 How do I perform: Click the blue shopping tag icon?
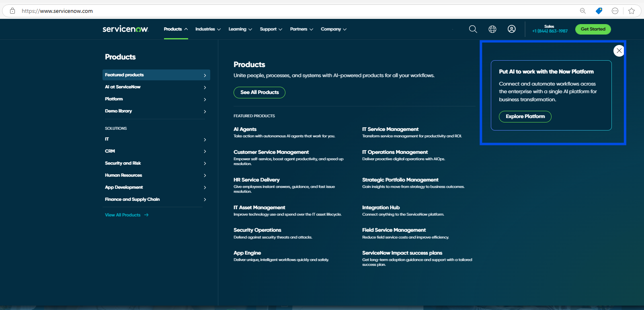coord(599,11)
